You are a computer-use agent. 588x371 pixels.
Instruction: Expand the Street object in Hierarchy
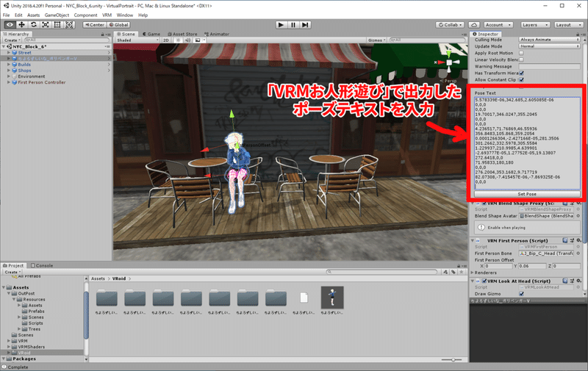click(x=9, y=53)
